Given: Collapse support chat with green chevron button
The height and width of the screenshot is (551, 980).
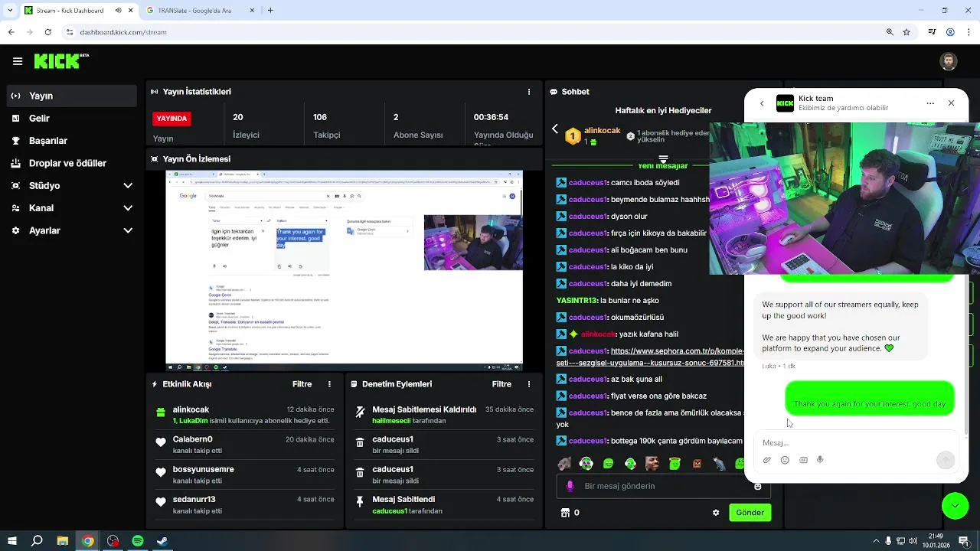Looking at the screenshot, I should tap(955, 506).
